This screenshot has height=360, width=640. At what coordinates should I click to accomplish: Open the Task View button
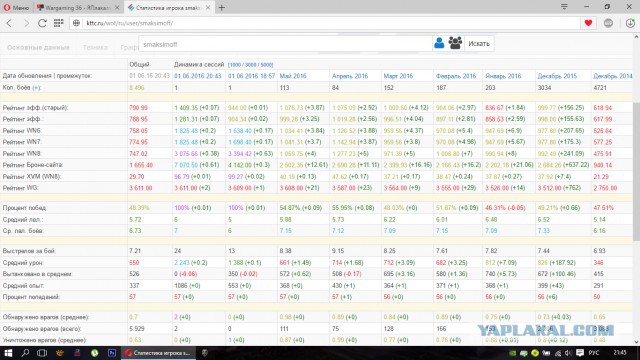(x=42, y=353)
